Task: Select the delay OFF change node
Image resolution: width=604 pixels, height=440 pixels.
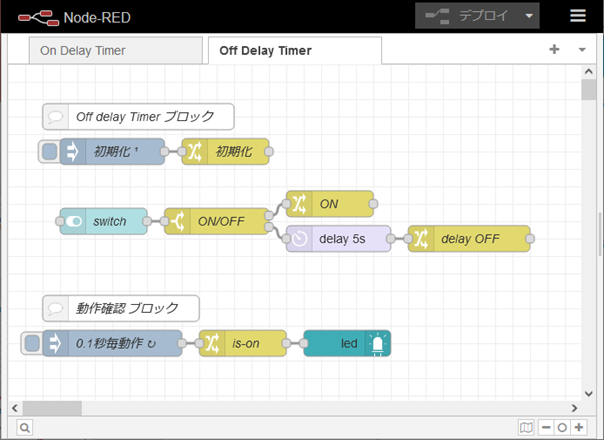Action: coord(470,239)
